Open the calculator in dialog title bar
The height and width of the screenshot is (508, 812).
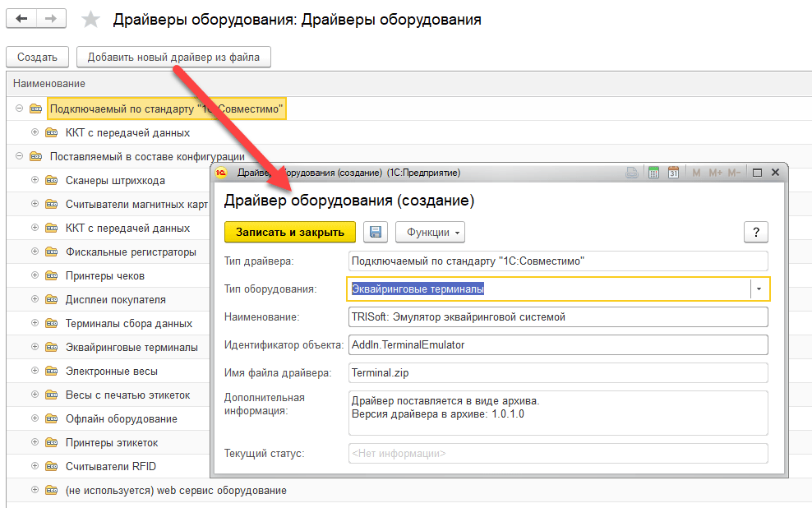[x=654, y=173]
